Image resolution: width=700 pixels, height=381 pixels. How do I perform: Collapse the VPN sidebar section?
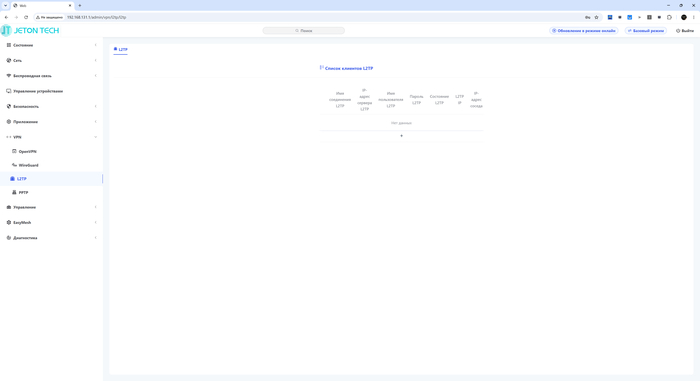[x=51, y=137]
